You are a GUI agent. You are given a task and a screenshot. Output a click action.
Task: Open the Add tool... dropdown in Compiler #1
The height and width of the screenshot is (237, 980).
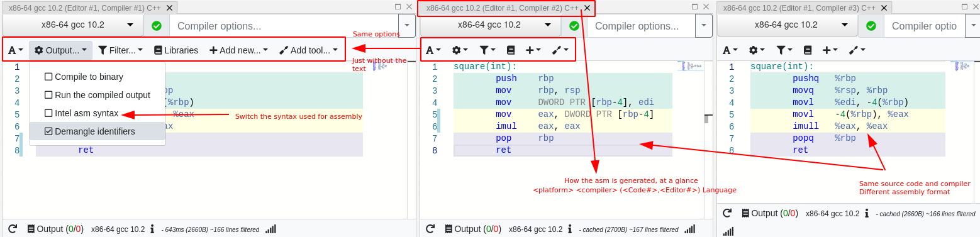(308, 50)
